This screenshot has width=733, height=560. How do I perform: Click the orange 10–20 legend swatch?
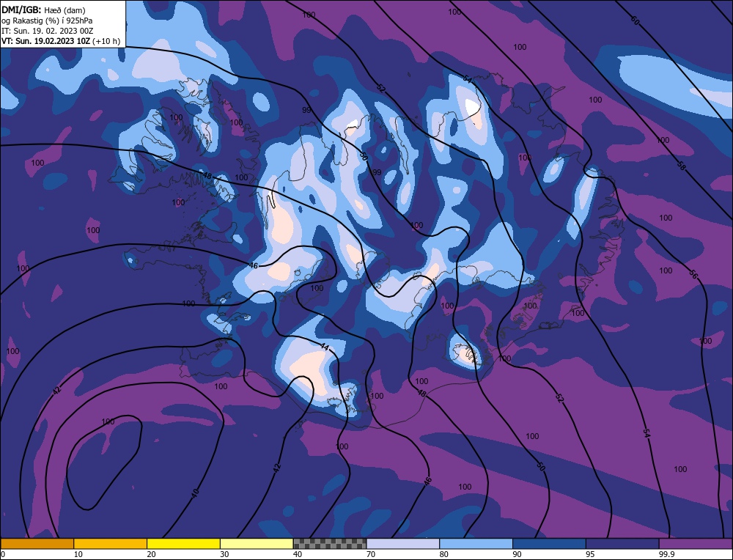click(111, 543)
